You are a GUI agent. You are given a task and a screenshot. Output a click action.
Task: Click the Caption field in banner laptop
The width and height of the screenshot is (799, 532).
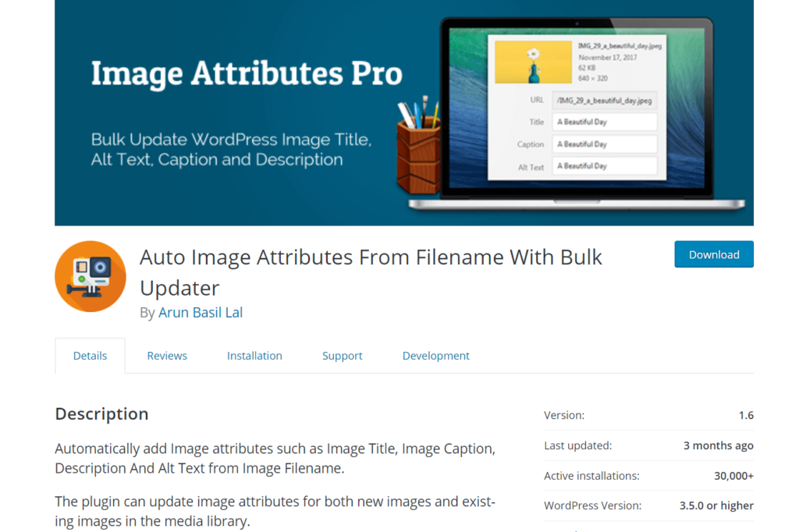(605, 144)
